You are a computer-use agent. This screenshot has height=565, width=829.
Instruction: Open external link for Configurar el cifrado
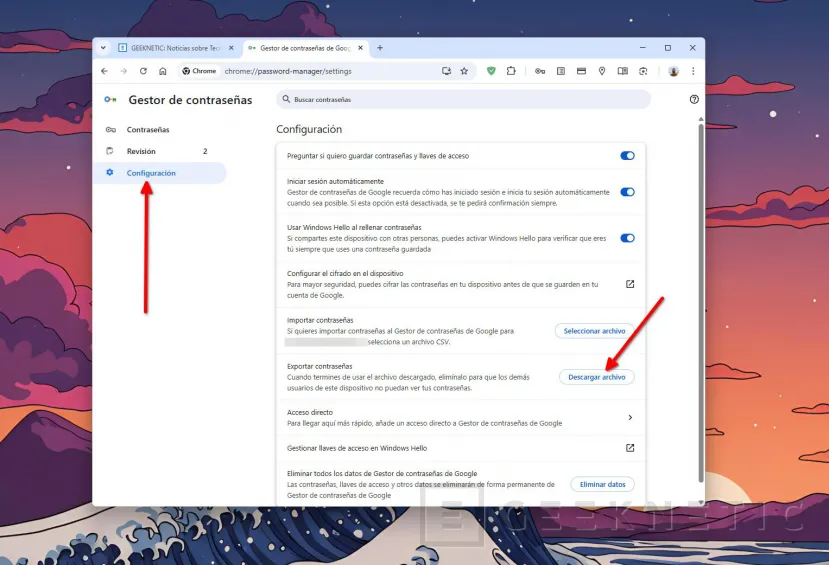coord(630,284)
